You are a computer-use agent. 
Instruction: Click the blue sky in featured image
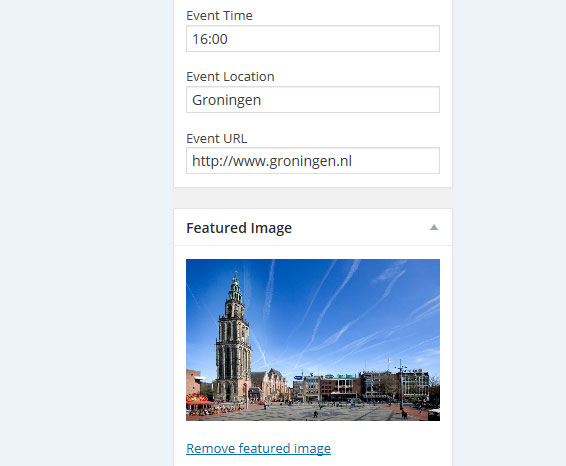[343, 310]
